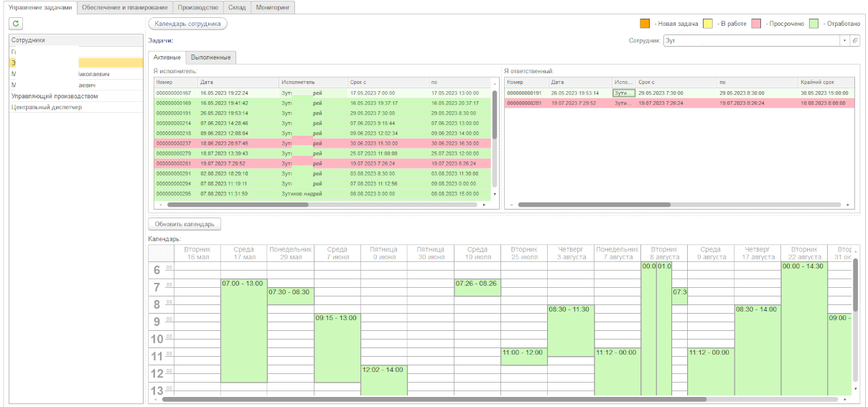Click the down arrow of the executor table scrollbar
This screenshot has height=407, width=868.
tap(495, 195)
